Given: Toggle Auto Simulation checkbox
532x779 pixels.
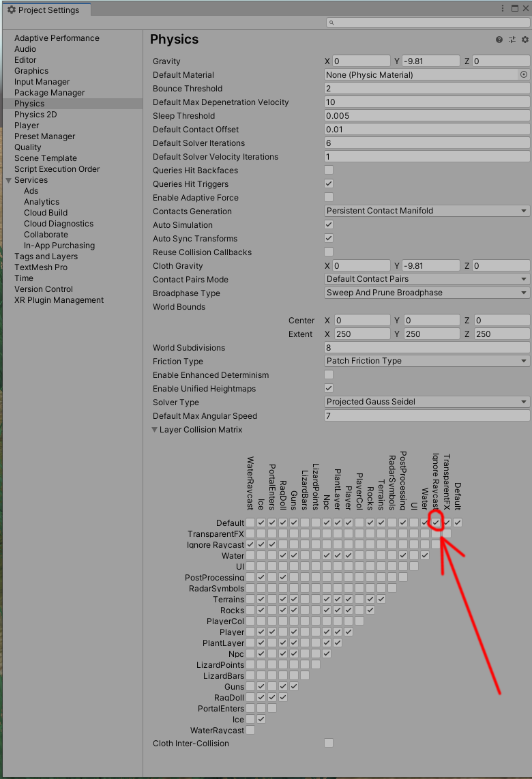Looking at the screenshot, I should (329, 224).
